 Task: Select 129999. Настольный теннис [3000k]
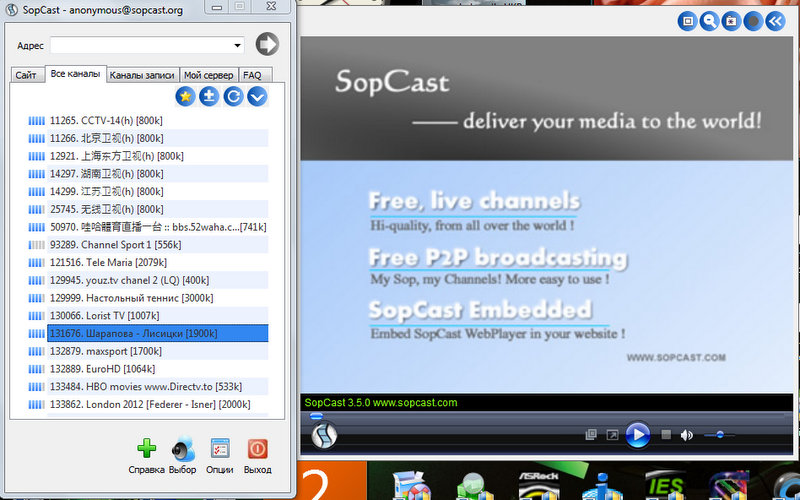tap(158, 298)
